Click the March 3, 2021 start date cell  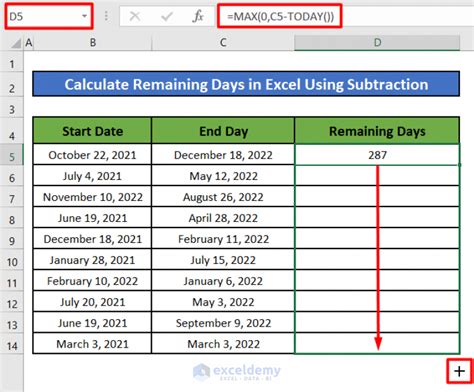[x=92, y=344]
